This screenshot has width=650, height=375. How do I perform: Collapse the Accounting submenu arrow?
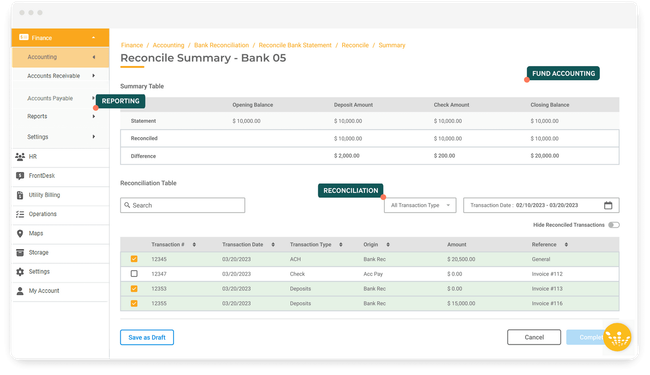[x=94, y=57]
